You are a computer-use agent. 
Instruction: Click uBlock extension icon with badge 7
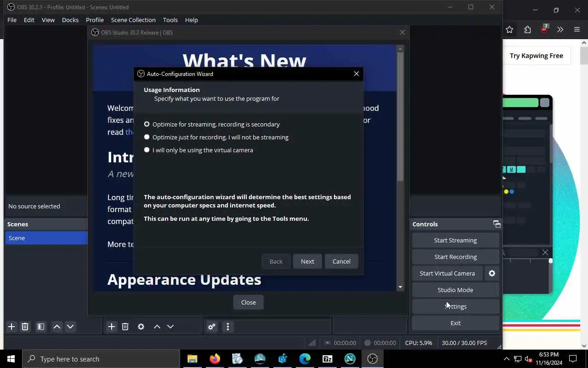click(x=544, y=29)
